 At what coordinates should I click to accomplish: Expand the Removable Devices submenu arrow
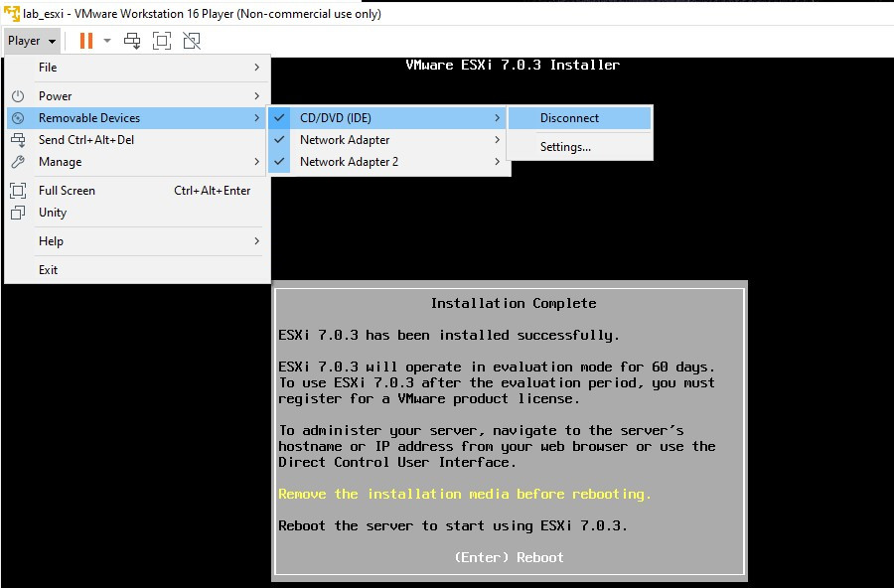coord(256,118)
